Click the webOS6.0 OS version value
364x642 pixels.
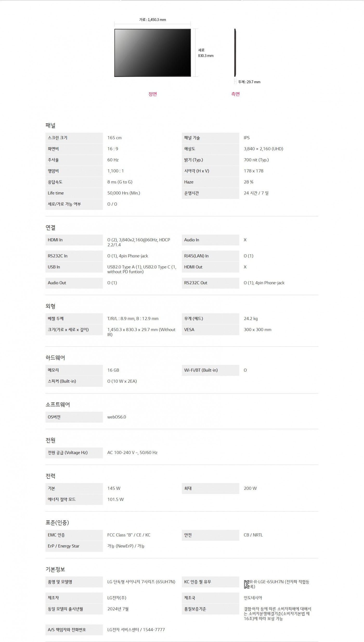pyautogui.click(x=116, y=417)
